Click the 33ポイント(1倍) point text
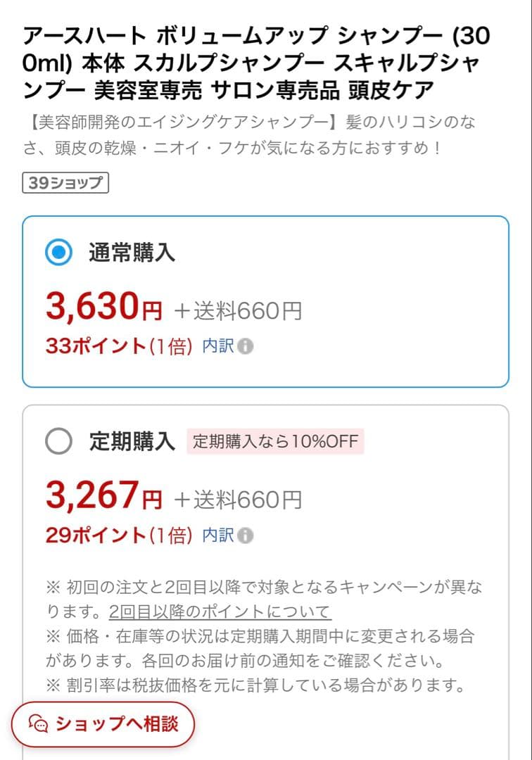The height and width of the screenshot is (760, 532). (x=121, y=345)
